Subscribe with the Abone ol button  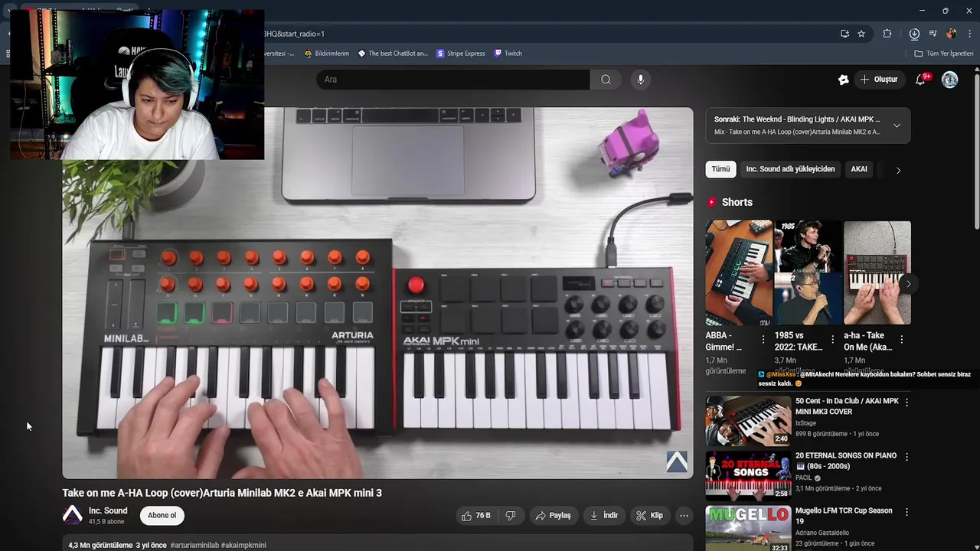pos(162,516)
